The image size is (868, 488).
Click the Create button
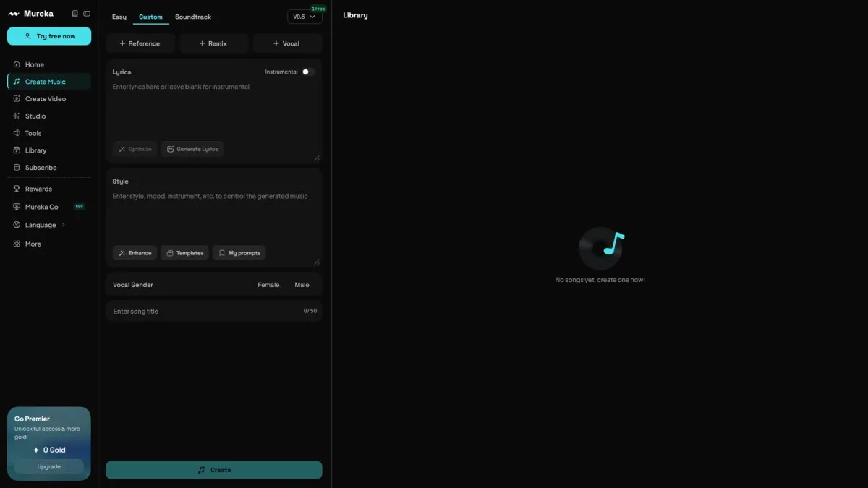point(214,470)
